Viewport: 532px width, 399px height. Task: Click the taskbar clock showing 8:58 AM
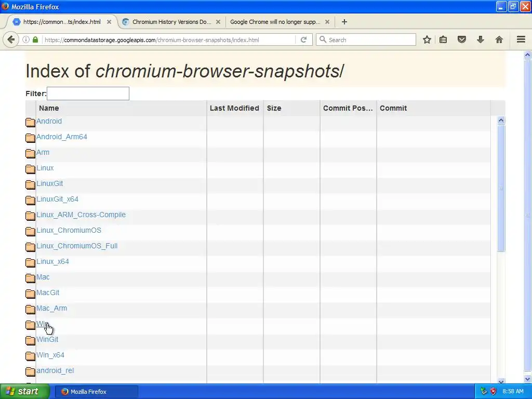pos(513,391)
